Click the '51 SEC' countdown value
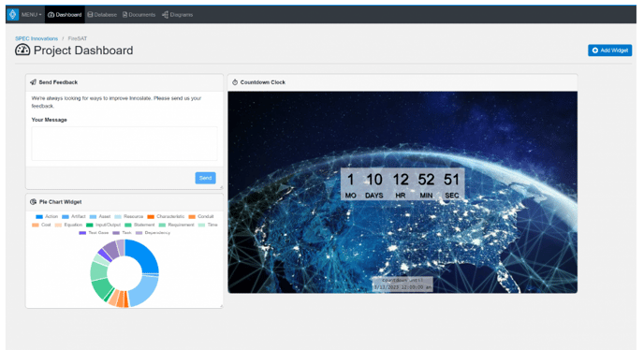 tap(451, 185)
